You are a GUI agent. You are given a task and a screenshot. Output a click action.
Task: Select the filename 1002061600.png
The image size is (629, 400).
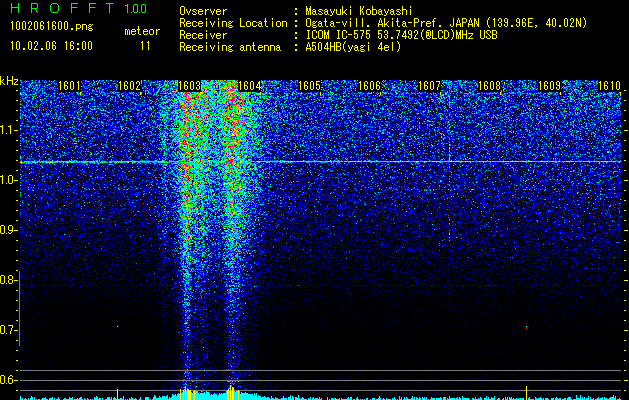(52, 26)
